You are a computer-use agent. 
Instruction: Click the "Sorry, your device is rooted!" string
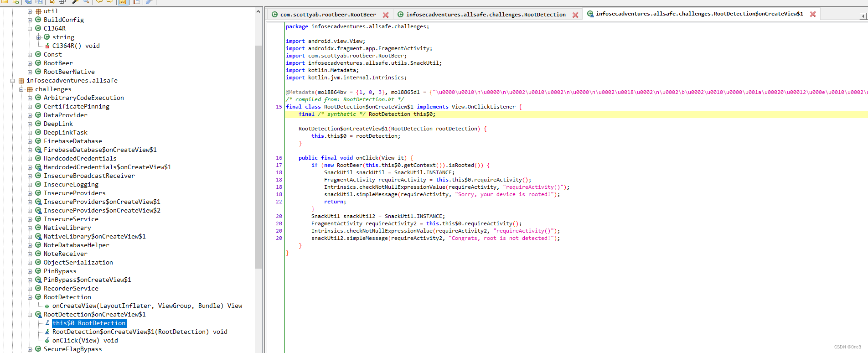(x=505, y=194)
